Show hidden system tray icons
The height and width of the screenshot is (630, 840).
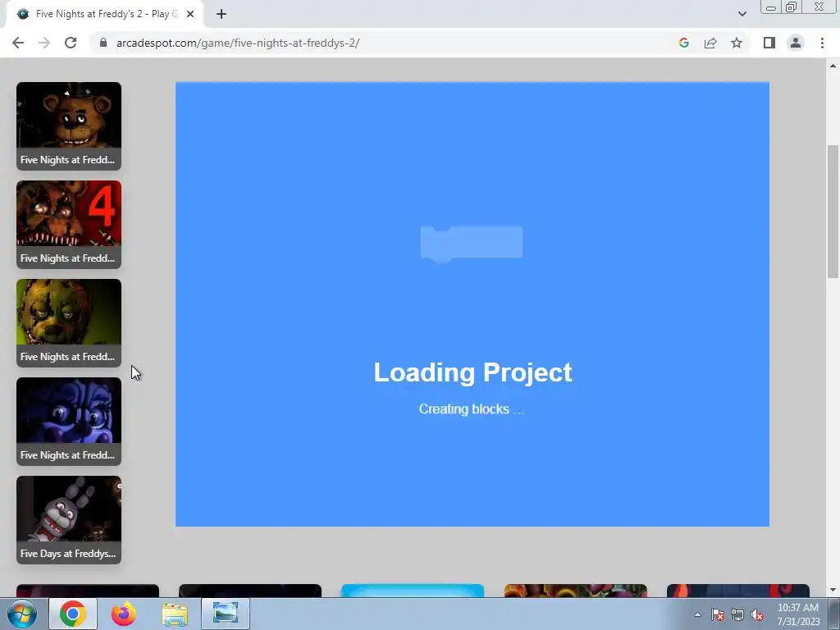(697, 614)
